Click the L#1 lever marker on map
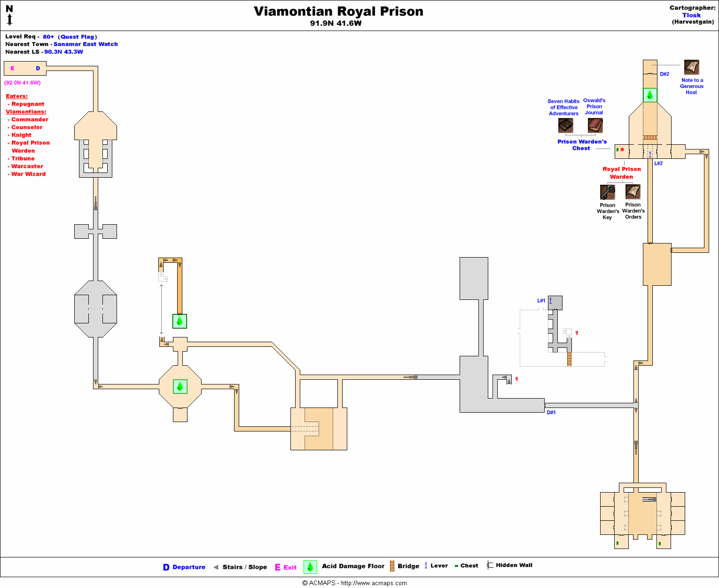 pos(541,301)
